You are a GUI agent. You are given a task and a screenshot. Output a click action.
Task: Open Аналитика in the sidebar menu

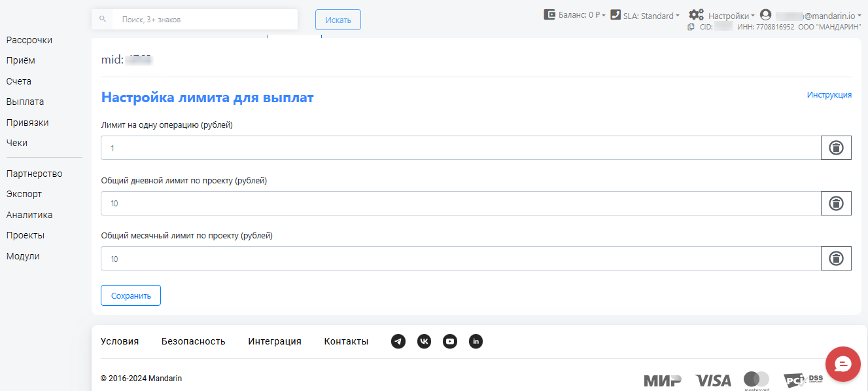[29, 215]
